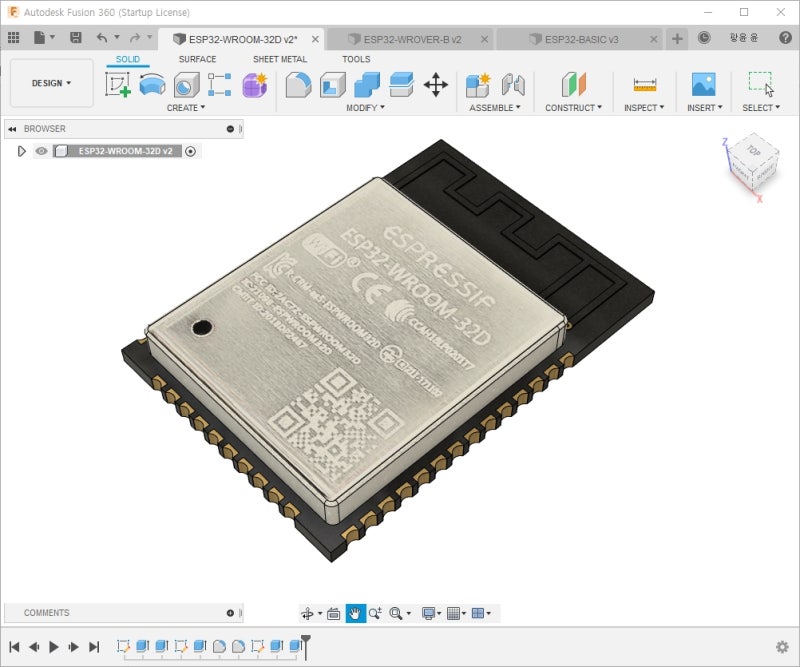Save the design with the floppy icon
Image resolution: width=800 pixels, height=667 pixels.
coord(76,37)
